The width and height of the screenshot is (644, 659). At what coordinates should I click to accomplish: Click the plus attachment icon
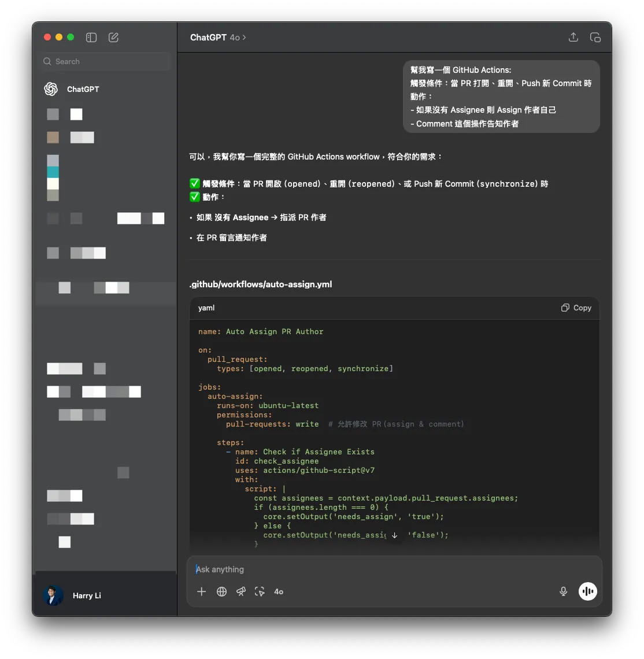tap(202, 591)
